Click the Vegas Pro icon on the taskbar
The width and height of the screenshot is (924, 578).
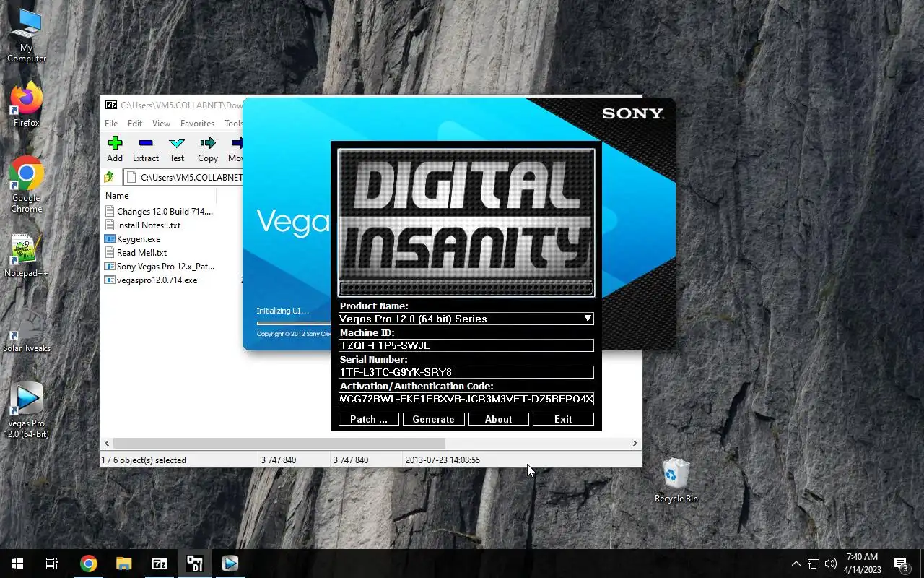tap(230, 564)
